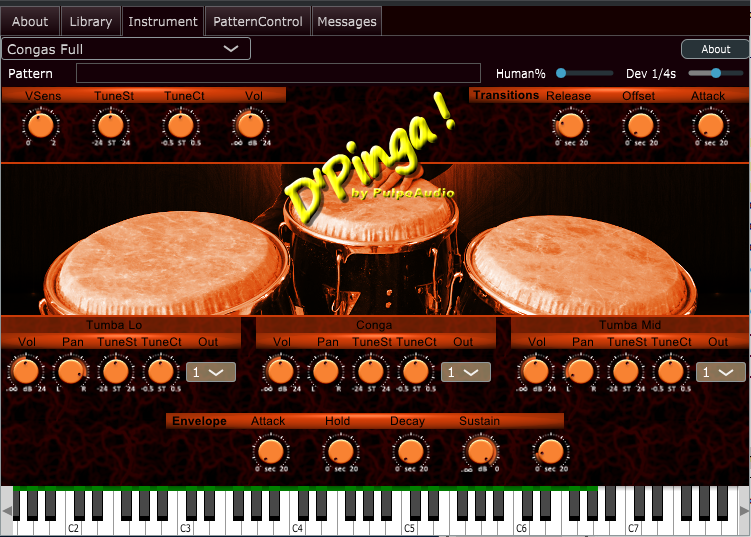Viewport: 751px width, 537px height.
Task: Click the Tumba Lo Vol knob
Action: (x=26, y=371)
